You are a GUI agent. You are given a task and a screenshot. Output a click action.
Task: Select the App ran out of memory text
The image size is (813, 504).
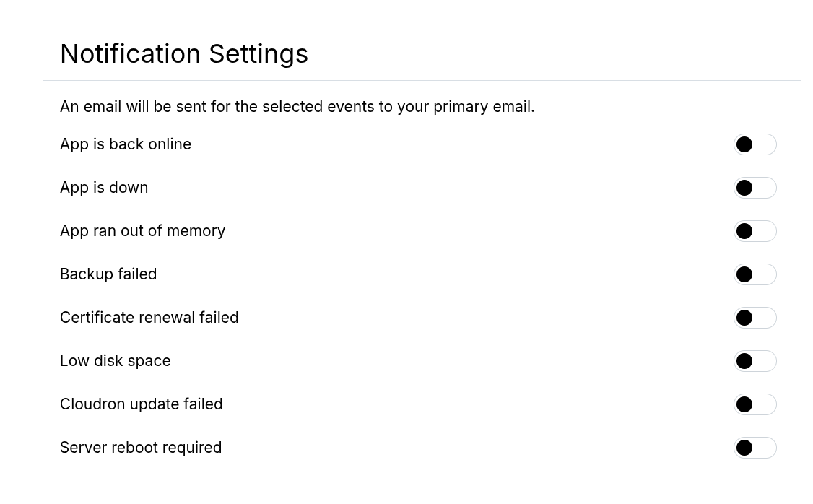(142, 230)
